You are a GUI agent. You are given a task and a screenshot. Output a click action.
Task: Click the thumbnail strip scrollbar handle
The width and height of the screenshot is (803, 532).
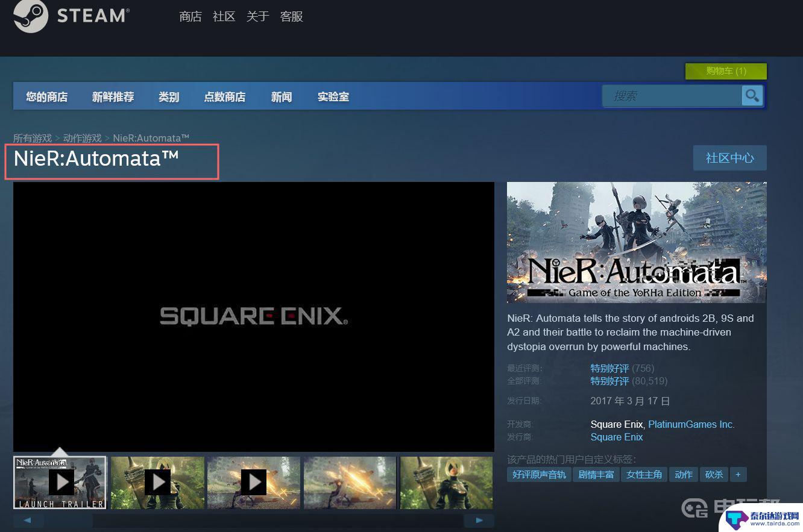pyautogui.click(x=68, y=520)
